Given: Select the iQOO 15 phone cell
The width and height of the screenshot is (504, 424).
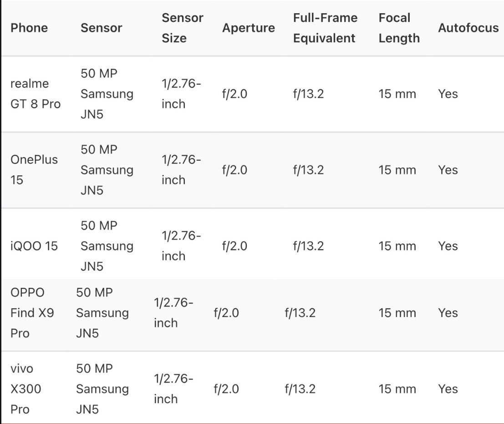Looking at the screenshot, I should 34,246.
